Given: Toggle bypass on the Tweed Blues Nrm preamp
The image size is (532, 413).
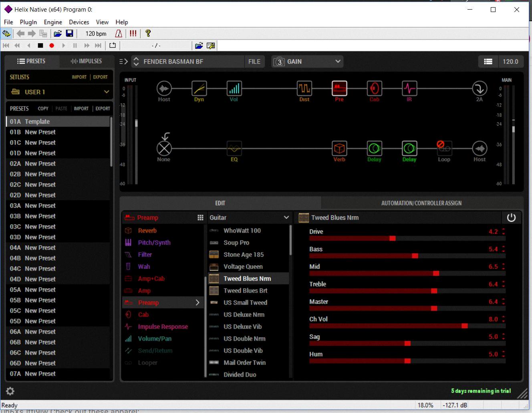Looking at the screenshot, I should click(x=512, y=217).
